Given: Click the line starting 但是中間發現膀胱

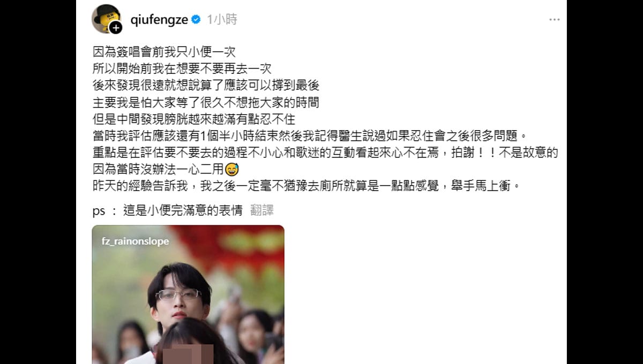Looking at the screenshot, I should (x=194, y=119).
